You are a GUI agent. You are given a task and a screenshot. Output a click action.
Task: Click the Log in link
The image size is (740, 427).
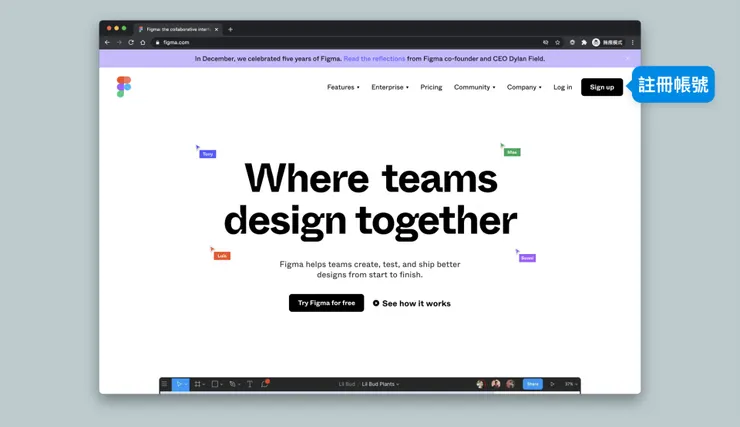point(563,87)
